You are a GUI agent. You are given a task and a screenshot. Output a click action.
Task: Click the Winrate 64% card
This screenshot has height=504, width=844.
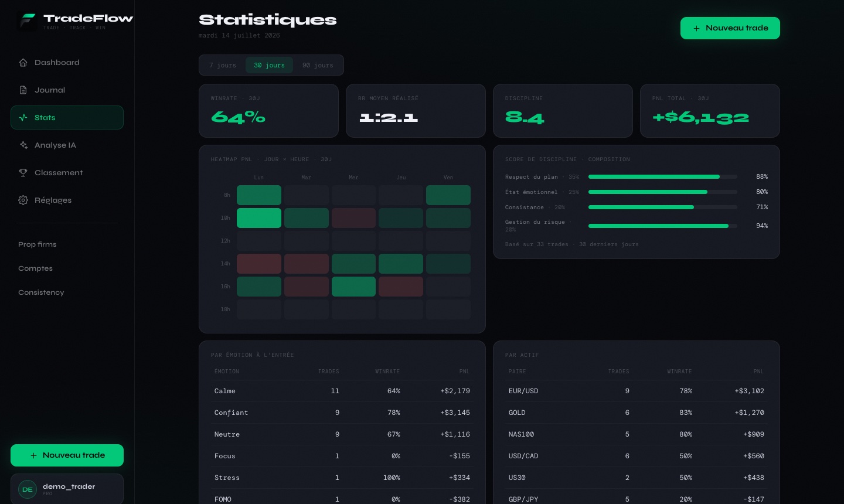click(x=268, y=111)
